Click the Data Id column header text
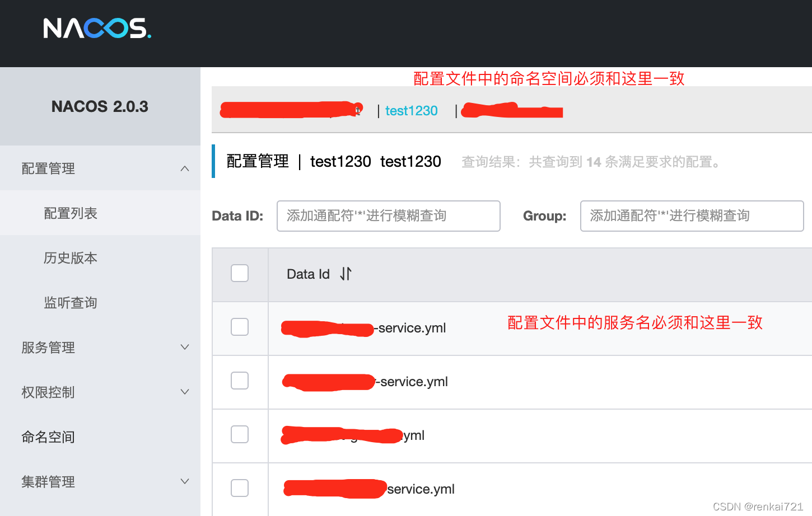The height and width of the screenshot is (516, 812). (308, 274)
